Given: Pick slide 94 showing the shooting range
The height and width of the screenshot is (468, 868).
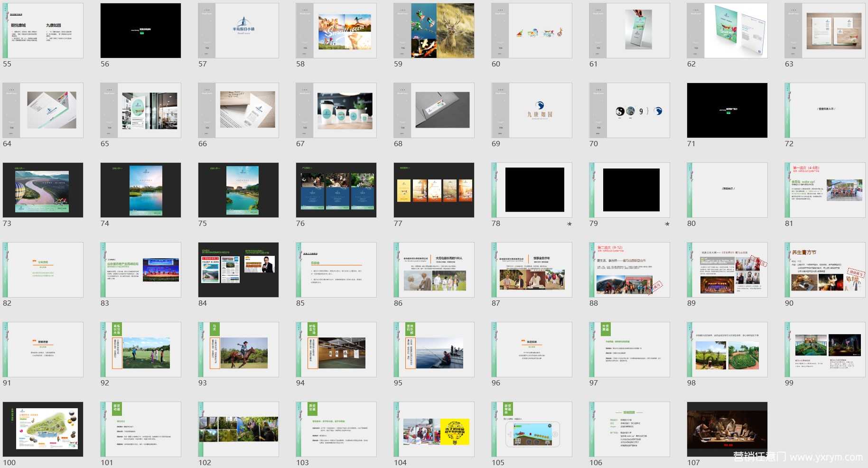Looking at the screenshot, I should click(x=336, y=350).
